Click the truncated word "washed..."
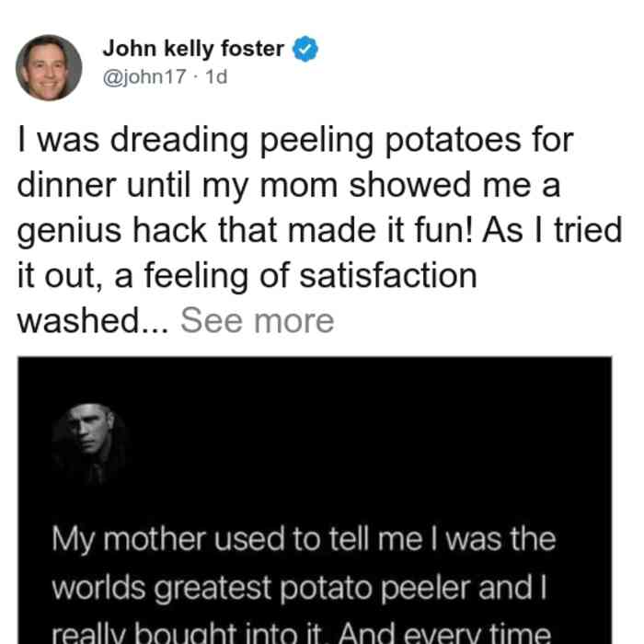This screenshot has width=644, height=644. (x=93, y=321)
